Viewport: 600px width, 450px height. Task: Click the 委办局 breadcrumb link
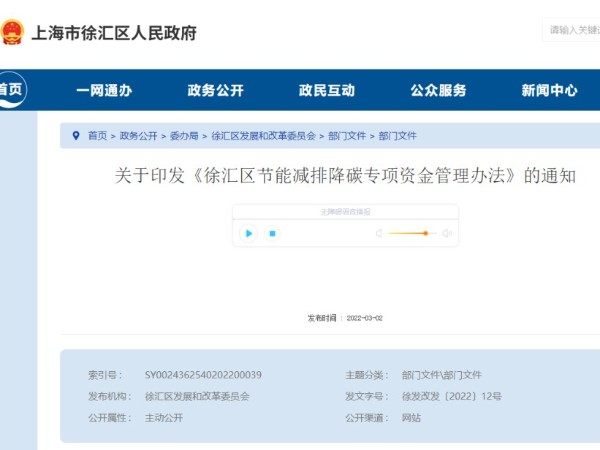point(184,136)
